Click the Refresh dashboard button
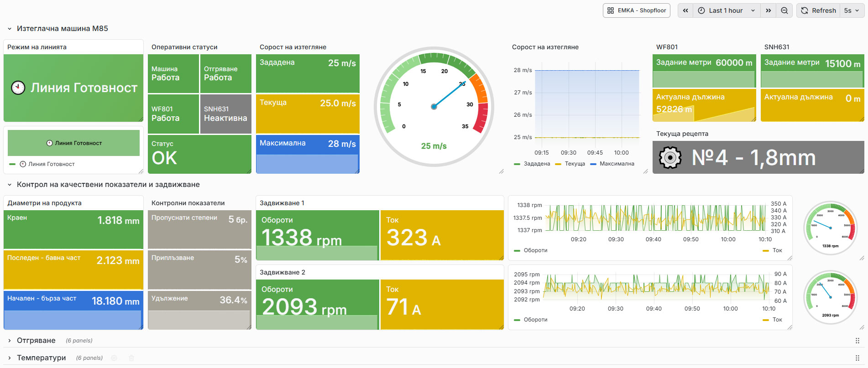 (x=819, y=10)
